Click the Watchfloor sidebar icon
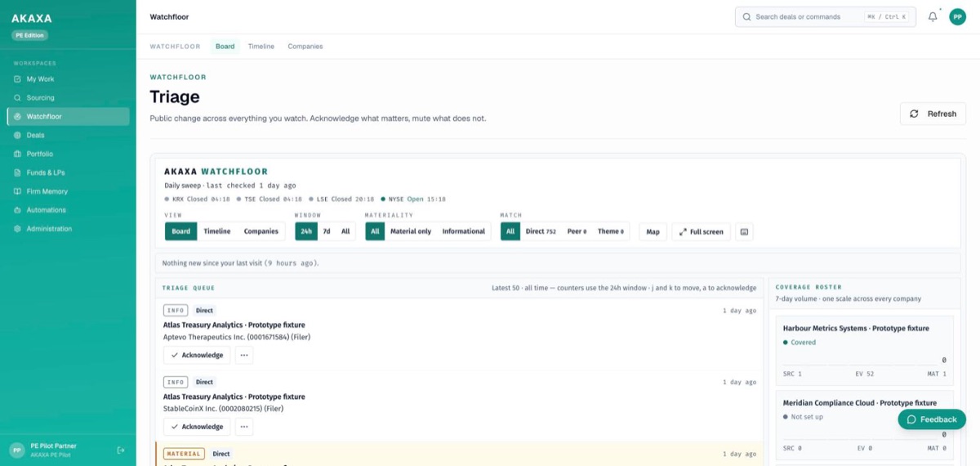The height and width of the screenshot is (466, 980). [17, 117]
